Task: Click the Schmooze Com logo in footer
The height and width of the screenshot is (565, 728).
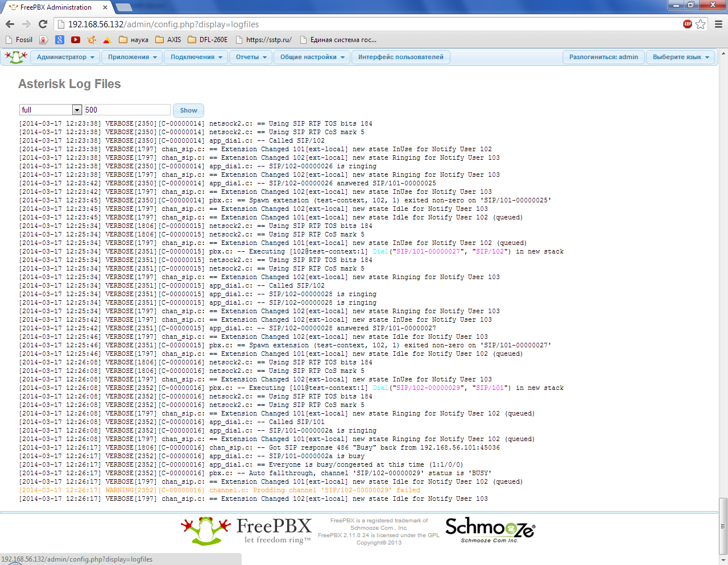Action: point(490,530)
